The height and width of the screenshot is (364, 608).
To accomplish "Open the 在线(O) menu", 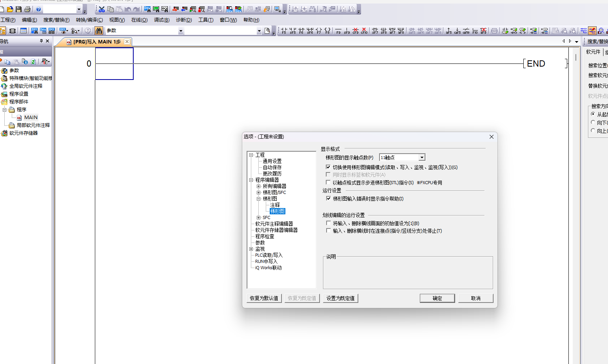I will [139, 20].
